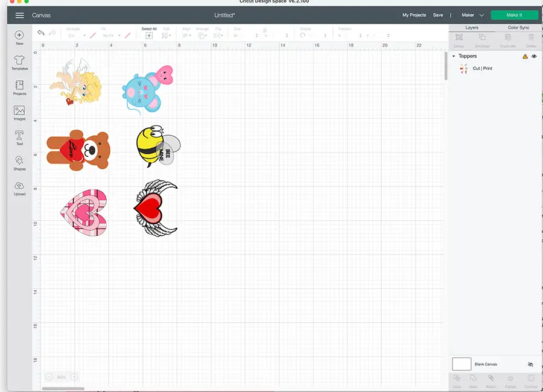Click the linetype color swatch
Screen dimensions: 543x392
[93, 36]
